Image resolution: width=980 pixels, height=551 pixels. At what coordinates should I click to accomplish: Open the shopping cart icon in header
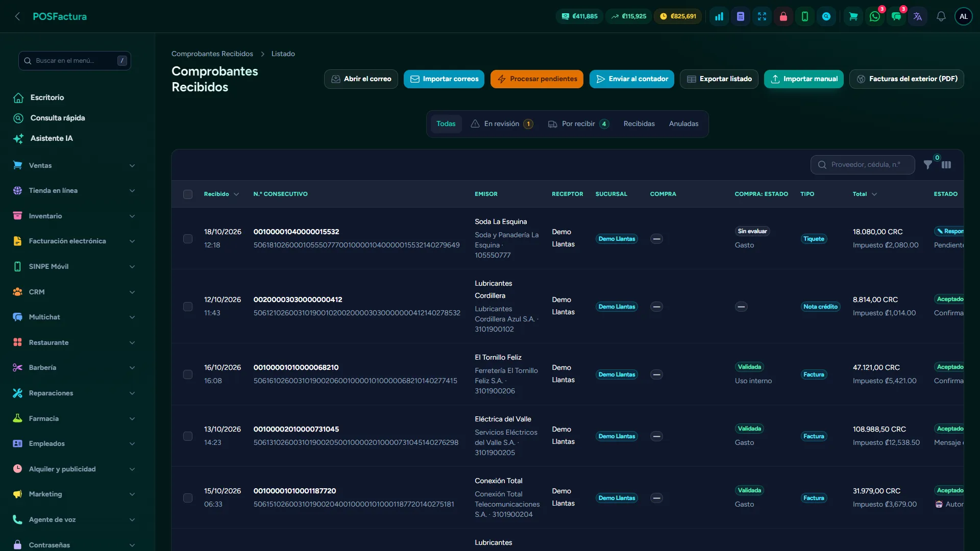(x=853, y=16)
